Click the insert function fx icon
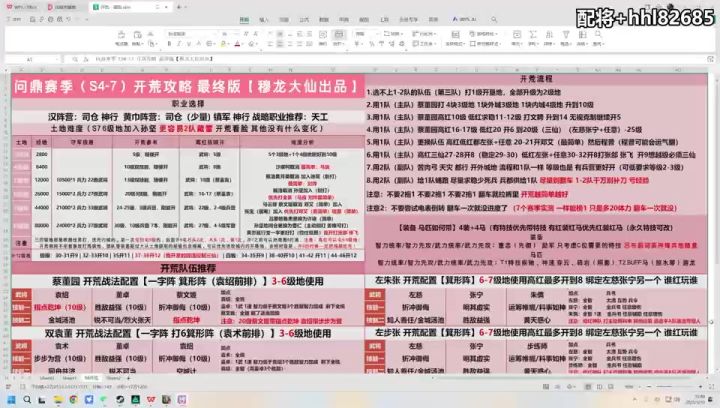This screenshot has width=720, height=408. (85, 59)
